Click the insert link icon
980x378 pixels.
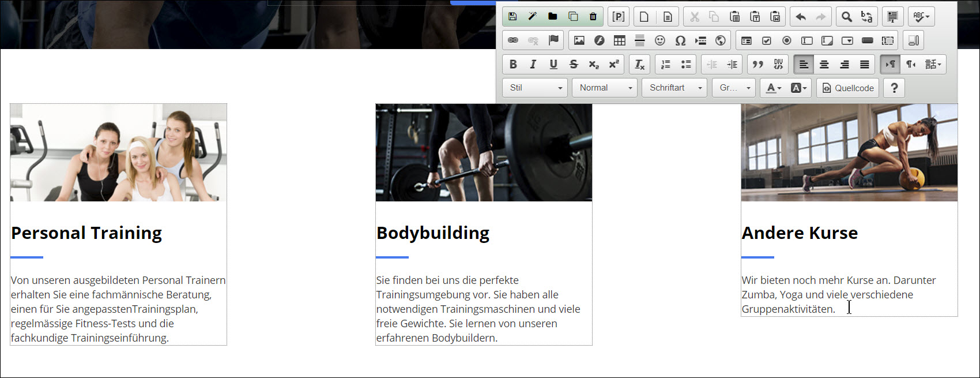pyautogui.click(x=513, y=40)
